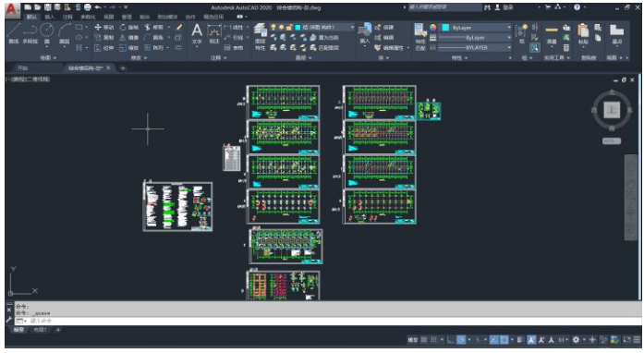This screenshot has height=353, width=644.
Task: Switch to the Start file tab
Action: tap(22, 67)
